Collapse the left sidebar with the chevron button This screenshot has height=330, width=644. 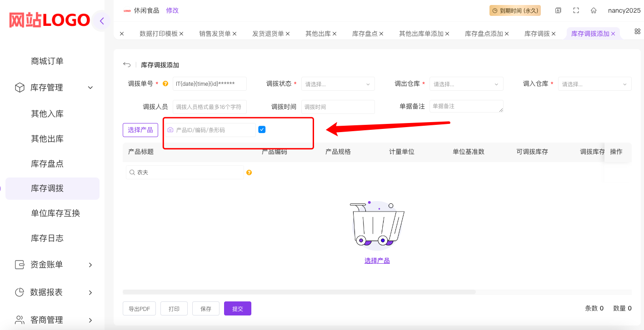point(102,21)
